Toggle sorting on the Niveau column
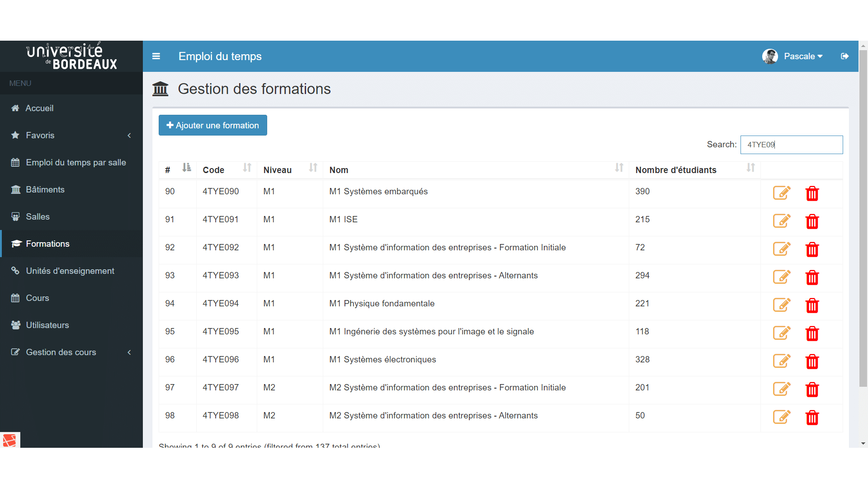 313,168
